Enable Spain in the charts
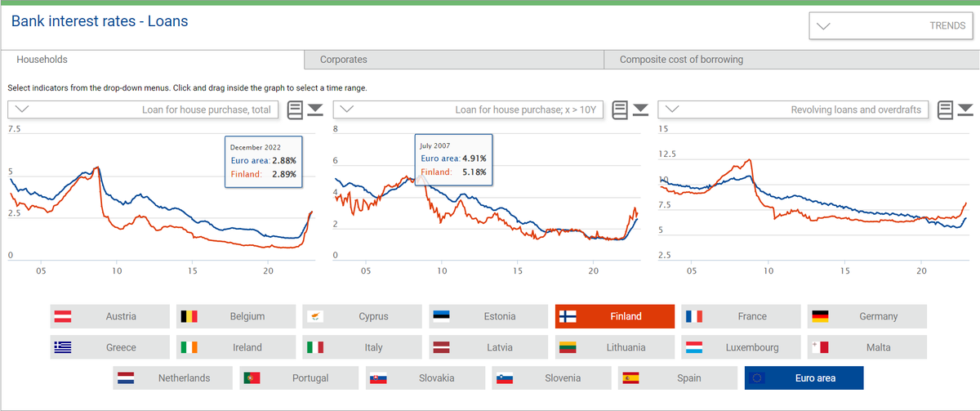This screenshot has width=980, height=411. tap(678, 378)
